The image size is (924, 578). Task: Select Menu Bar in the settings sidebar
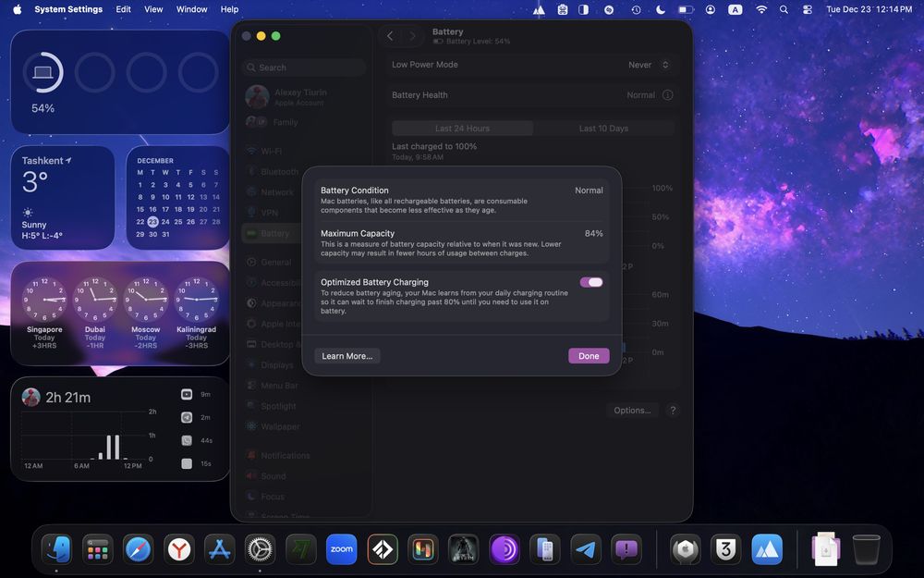click(305, 386)
